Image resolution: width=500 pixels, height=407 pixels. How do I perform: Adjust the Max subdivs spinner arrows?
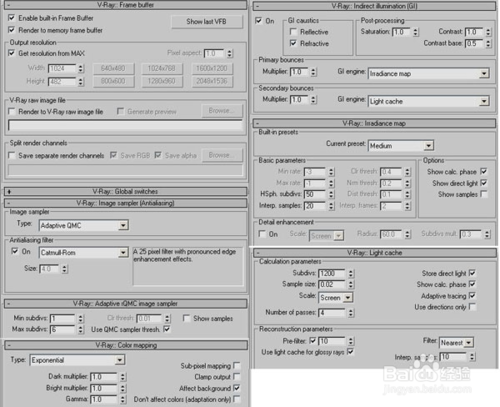80,329
